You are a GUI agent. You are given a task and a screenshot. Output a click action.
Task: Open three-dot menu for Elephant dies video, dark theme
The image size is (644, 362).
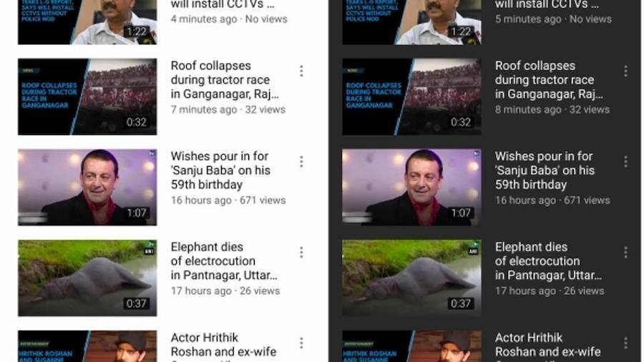pyautogui.click(x=625, y=252)
